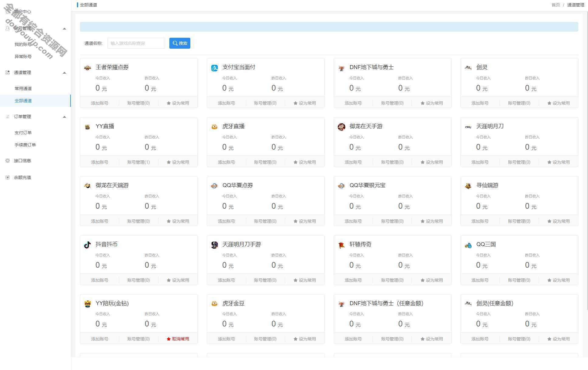This screenshot has height=370, width=588.
Task: Click the 王者荣耀点券 channel icon
Action: point(88,68)
